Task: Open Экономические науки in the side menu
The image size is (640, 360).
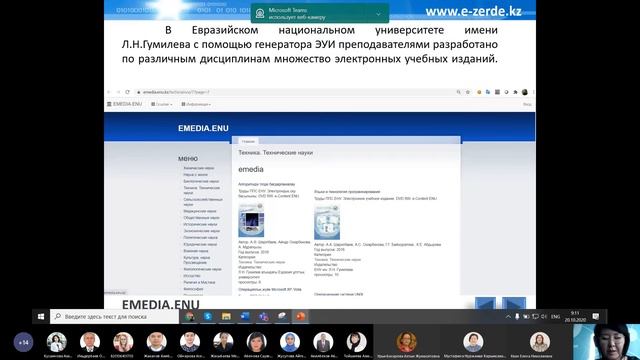Action: 202,231
